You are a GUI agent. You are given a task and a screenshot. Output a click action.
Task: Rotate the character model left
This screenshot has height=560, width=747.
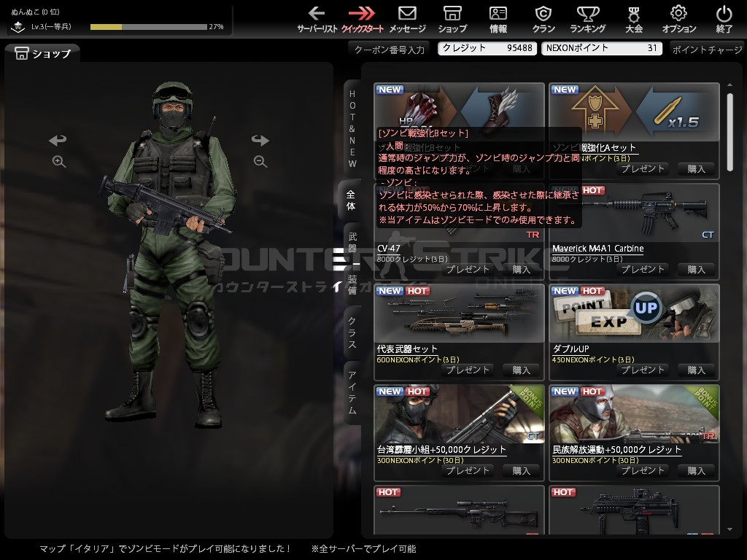pyautogui.click(x=58, y=140)
